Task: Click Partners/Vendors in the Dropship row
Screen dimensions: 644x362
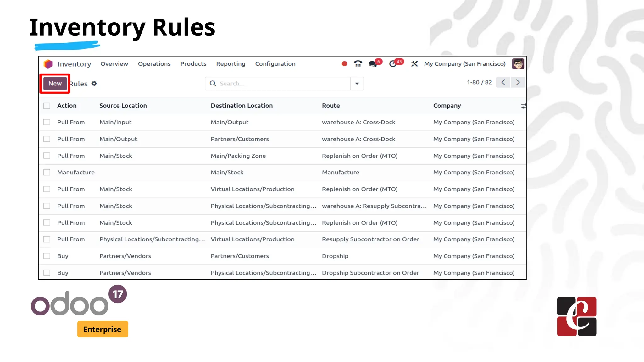Action: [x=125, y=256]
